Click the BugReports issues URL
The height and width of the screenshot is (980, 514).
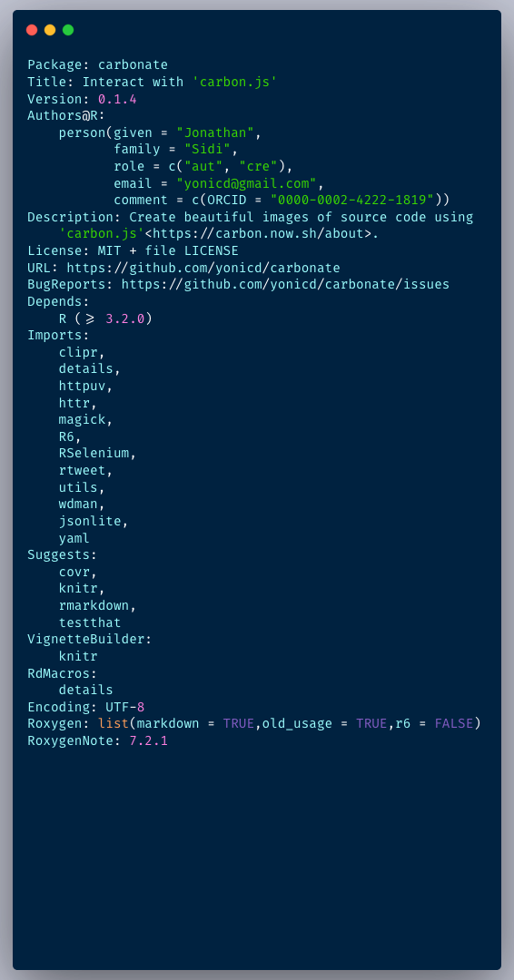(x=285, y=284)
